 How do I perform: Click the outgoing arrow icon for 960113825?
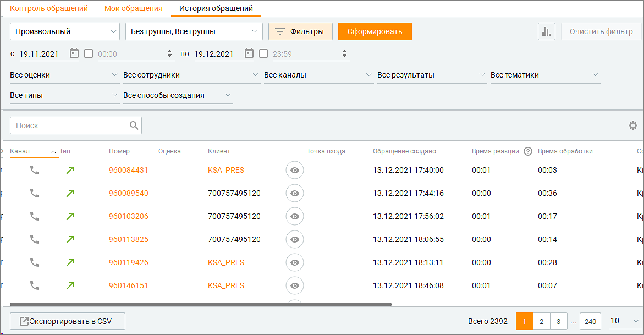coord(70,239)
